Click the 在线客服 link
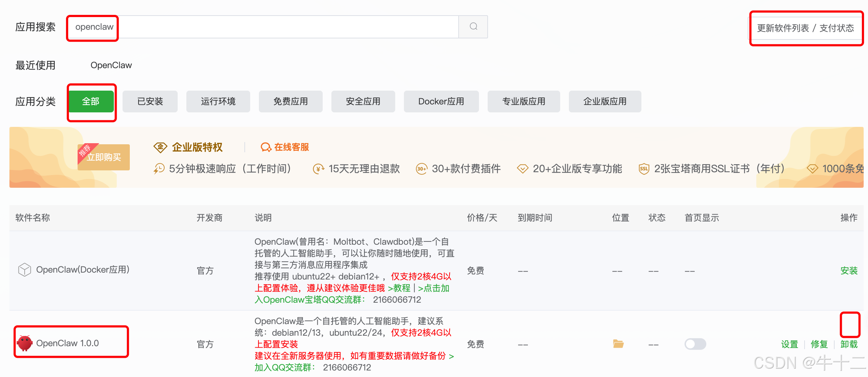868x377 pixels. (292, 147)
